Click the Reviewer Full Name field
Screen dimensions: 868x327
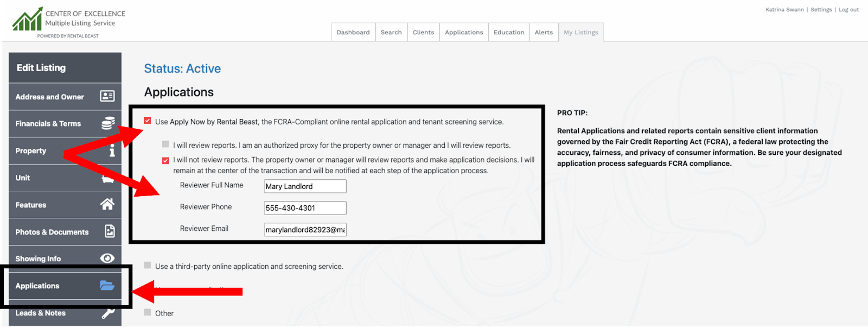point(305,186)
